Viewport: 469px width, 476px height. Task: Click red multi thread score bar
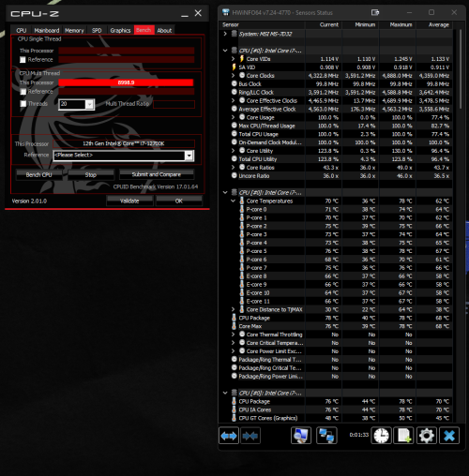coord(126,82)
